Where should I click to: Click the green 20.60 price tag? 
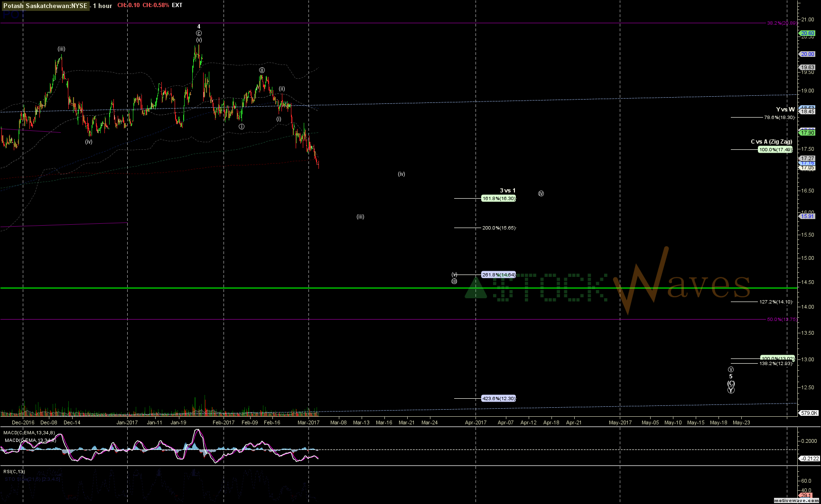coord(808,33)
